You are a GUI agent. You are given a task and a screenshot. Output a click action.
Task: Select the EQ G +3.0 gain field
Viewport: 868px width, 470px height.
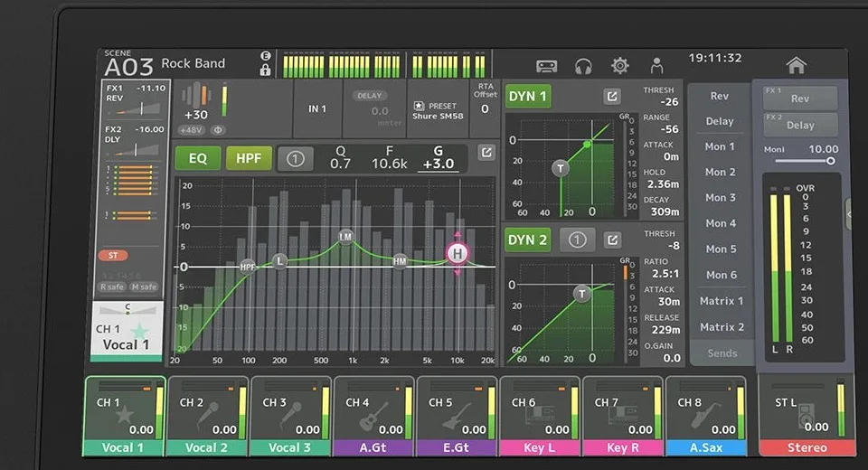pos(438,158)
